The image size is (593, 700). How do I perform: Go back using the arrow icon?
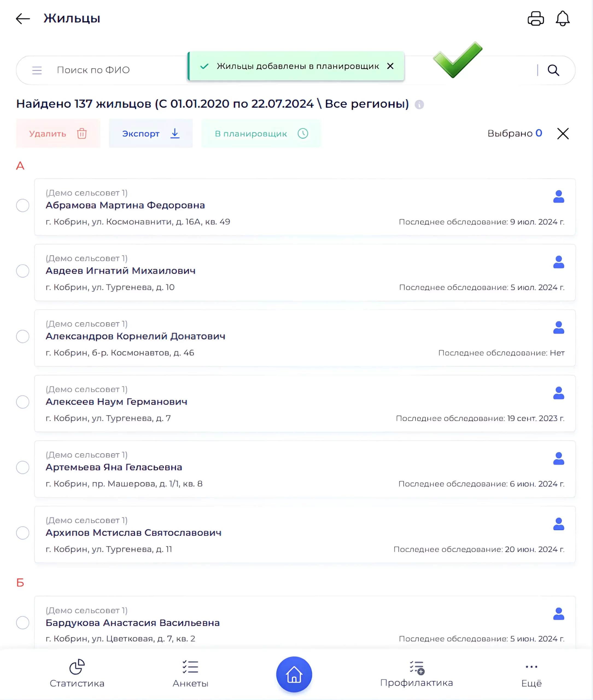coord(23,19)
